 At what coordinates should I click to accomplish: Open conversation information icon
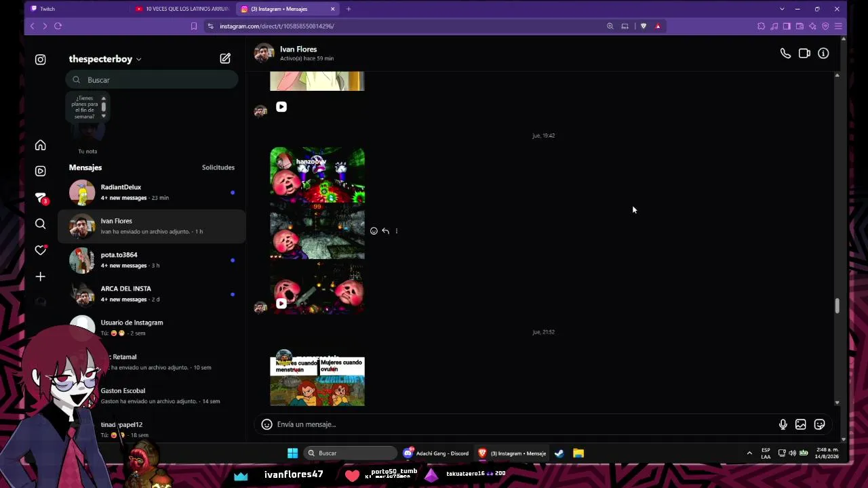(823, 54)
